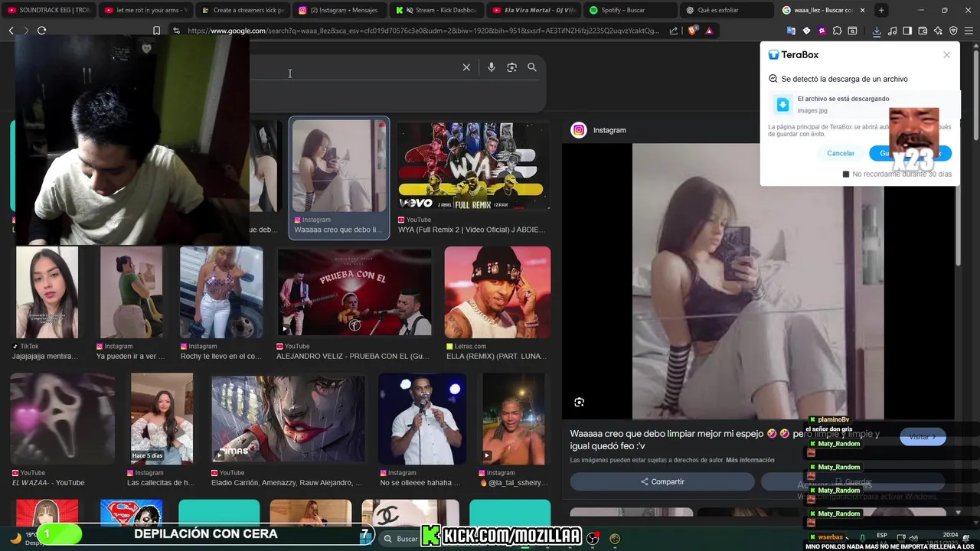
Task: Close the TeraBox popup
Action: 946,54
